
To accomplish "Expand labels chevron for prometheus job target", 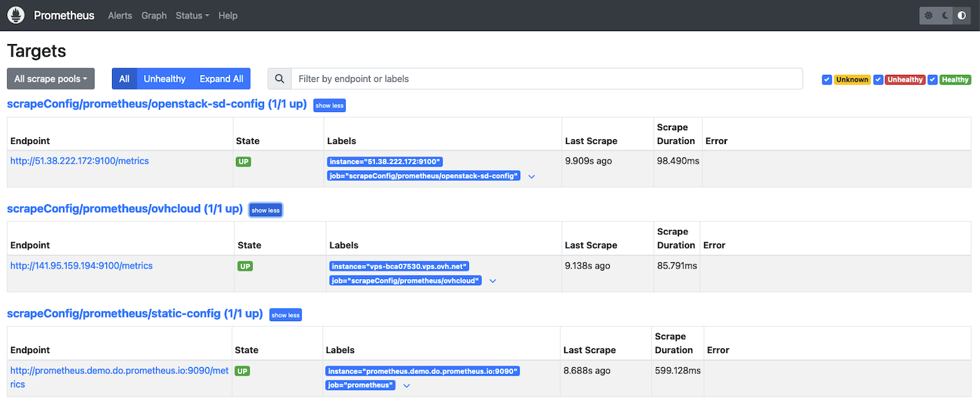I will 406,386.
